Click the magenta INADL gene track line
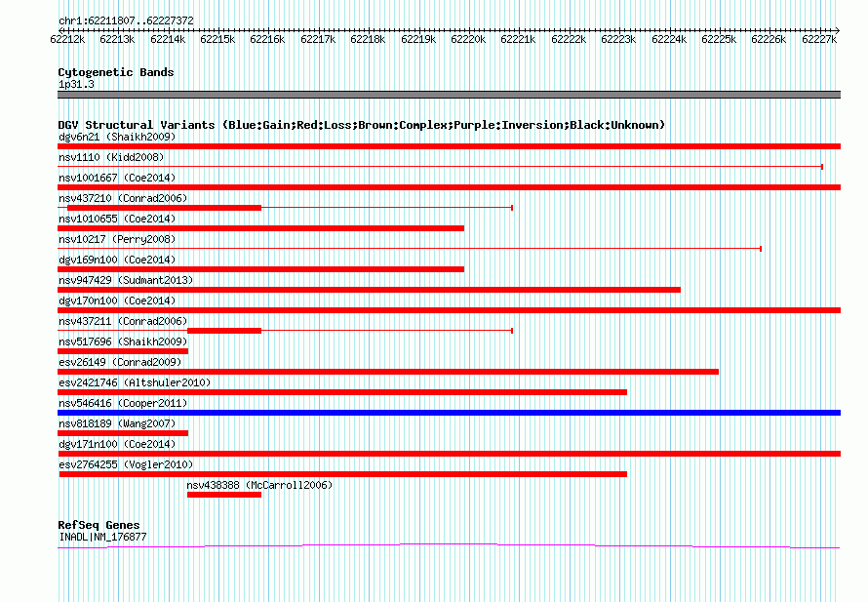 tap(449, 546)
